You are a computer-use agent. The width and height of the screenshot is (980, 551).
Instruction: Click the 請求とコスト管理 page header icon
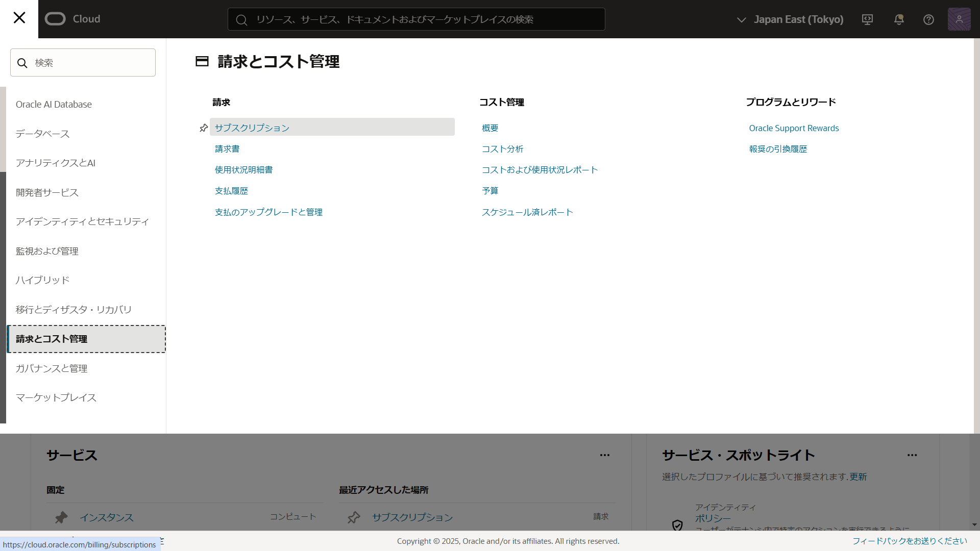(202, 61)
